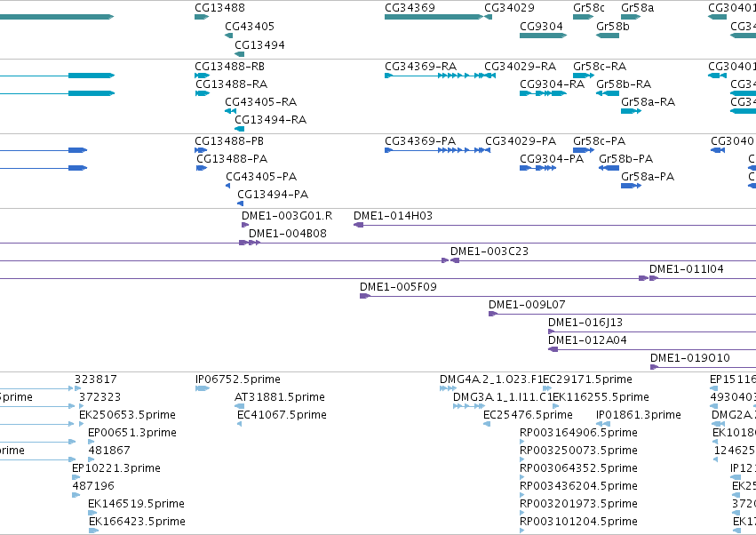
Task: Select the Gr58a gene label
Action: pos(637,8)
